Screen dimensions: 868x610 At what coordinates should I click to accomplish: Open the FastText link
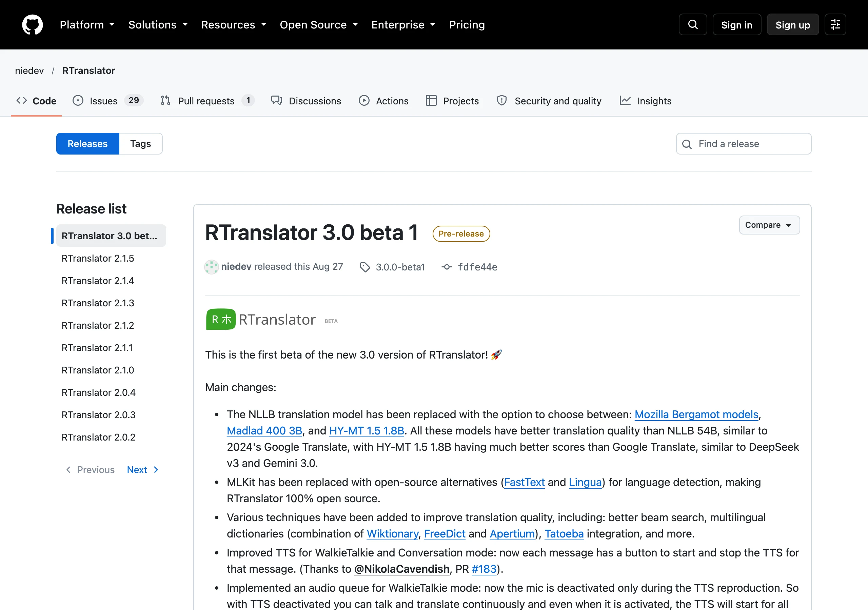524,482
